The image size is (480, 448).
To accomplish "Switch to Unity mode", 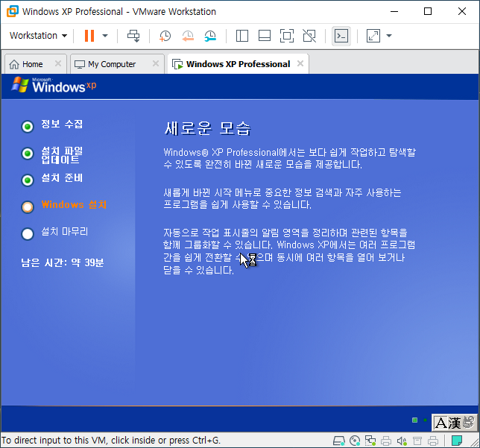I will coord(309,36).
